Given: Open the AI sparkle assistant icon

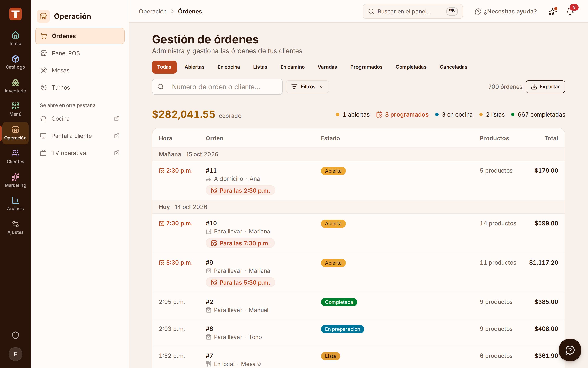Looking at the screenshot, I should [553, 11].
